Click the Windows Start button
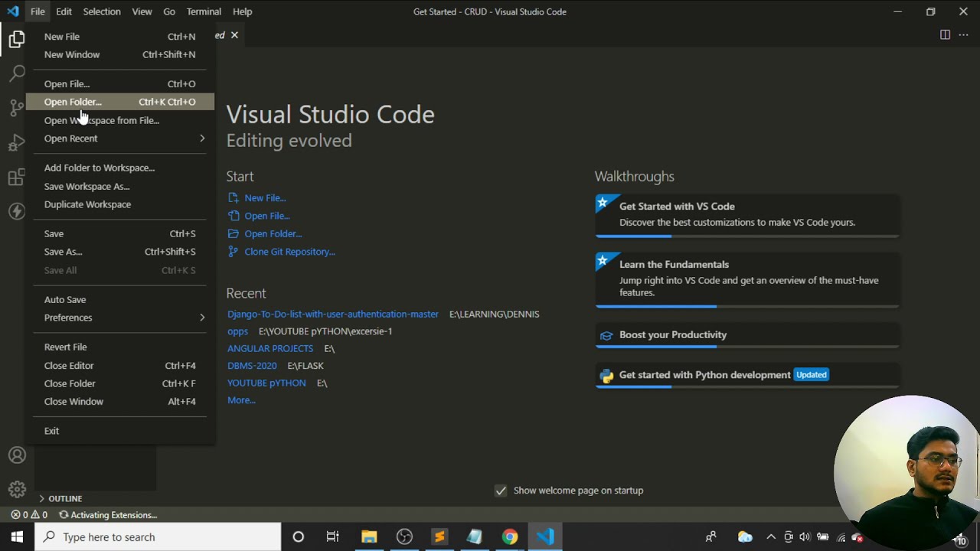This screenshot has width=980, height=551. 17,537
